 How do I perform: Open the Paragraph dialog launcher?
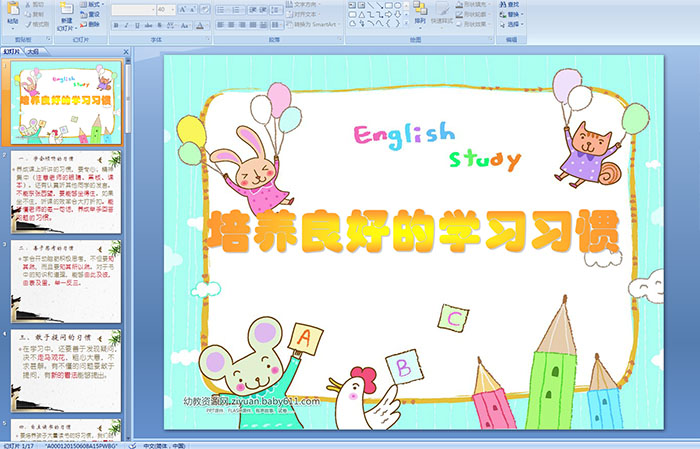340,39
